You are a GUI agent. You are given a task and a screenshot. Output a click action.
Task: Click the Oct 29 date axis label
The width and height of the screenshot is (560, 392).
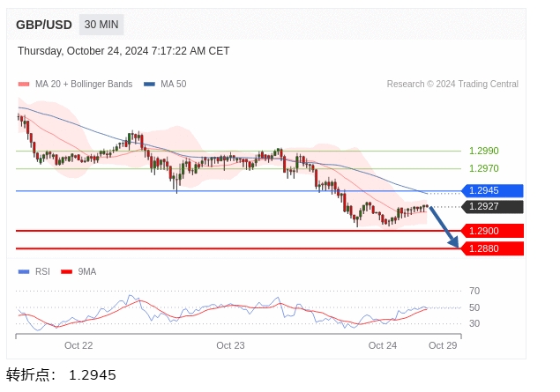tap(443, 345)
